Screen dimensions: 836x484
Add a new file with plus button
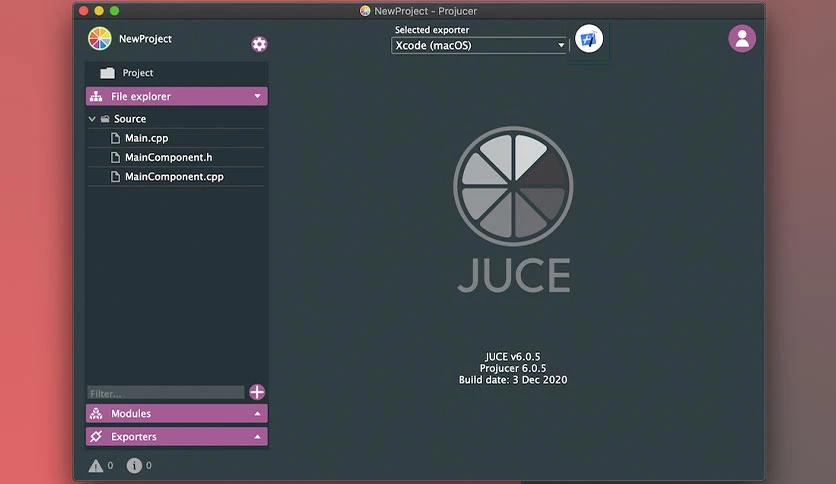257,392
